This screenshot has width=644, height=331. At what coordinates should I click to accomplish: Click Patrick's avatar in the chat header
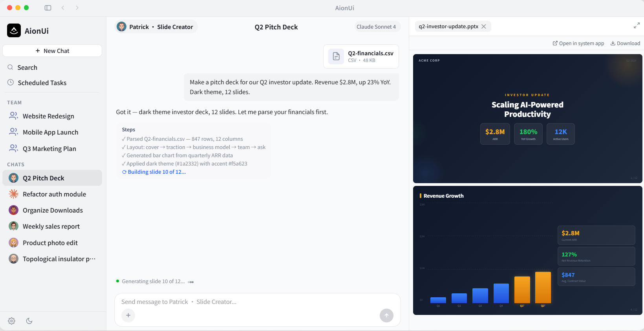(122, 27)
